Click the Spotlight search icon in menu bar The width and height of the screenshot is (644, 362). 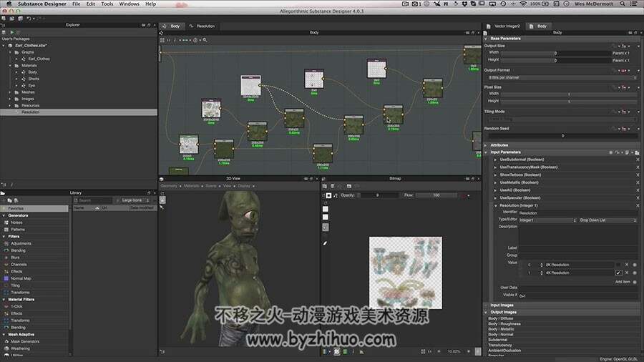click(x=623, y=4)
